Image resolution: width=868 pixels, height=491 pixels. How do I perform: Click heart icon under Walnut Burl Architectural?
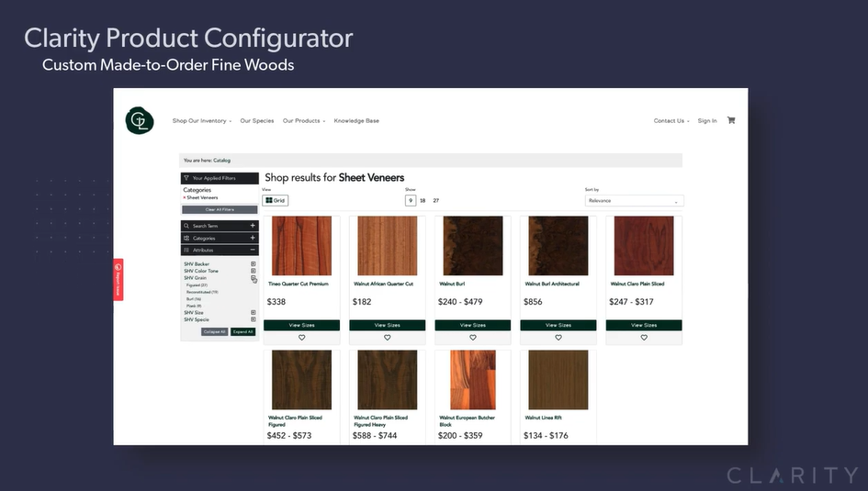tap(558, 338)
